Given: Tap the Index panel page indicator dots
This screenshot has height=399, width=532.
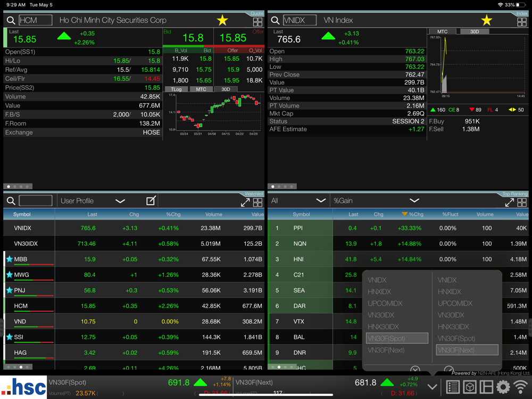Looking at the screenshot, I should tap(282, 186).
